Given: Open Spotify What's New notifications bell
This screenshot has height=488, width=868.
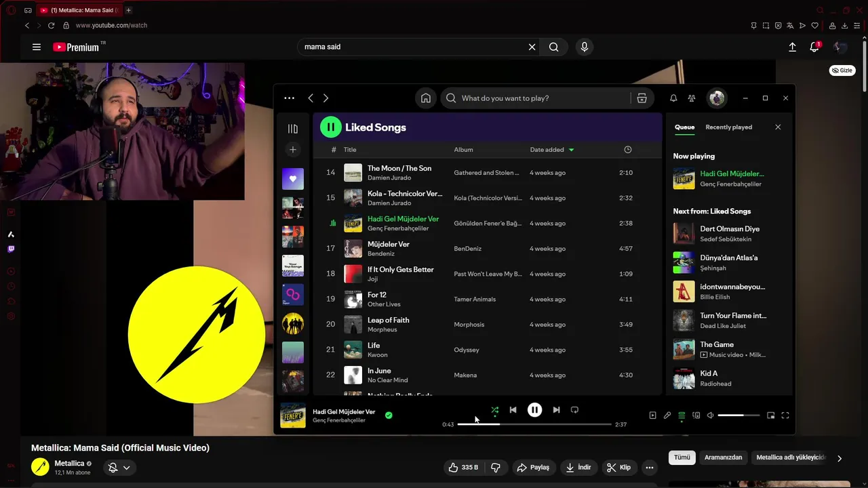Looking at the screenshot, I should point(673,98).
